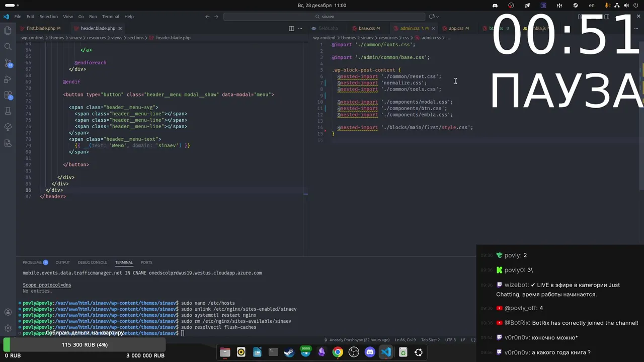This screenshot has width=644, height=362.
Task: Open Manage gear icon in activity bar
Action: 8,328
